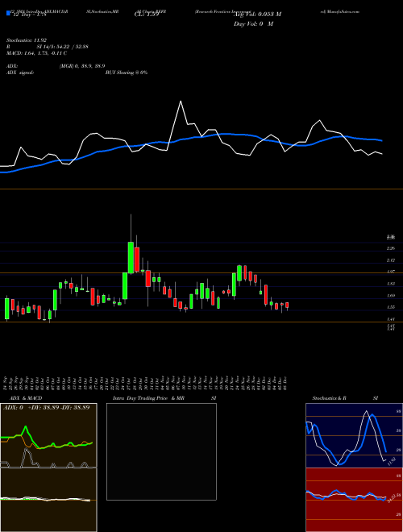
Task: Click the last red candlestick on the price chart
Action: click(x=287, y=305)
